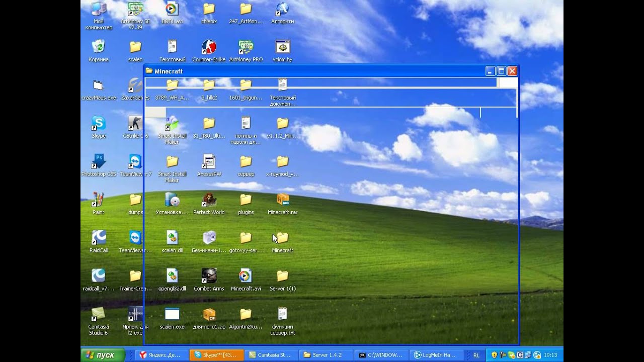Viewport: 644px width, 362px height.
Task: Switch to Server 1.4.2 taskbar button
Action: pyautogui.click(x=327, y=355)
